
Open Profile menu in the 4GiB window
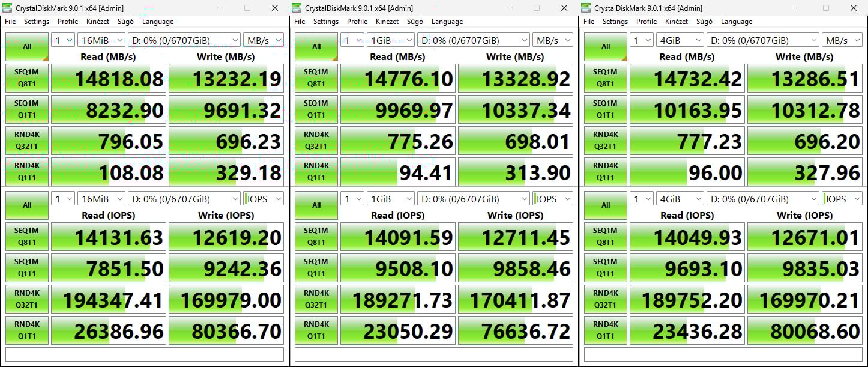coord(646,22)
